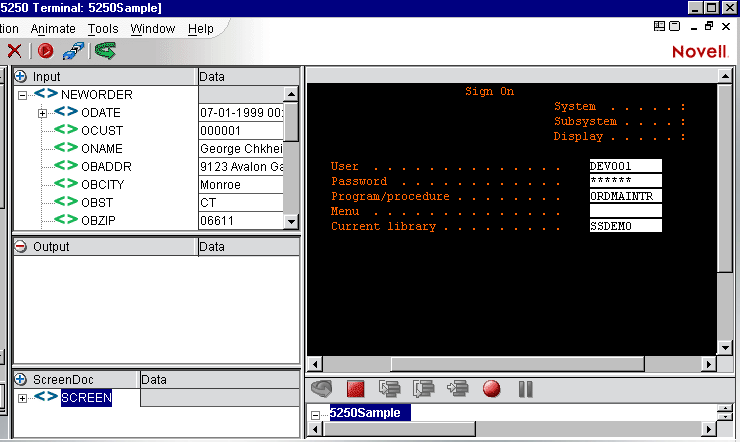Screen dimensions: 740x443
Task: Click the book layout icon near Novell logo
Action: click(x=659, y=26)
